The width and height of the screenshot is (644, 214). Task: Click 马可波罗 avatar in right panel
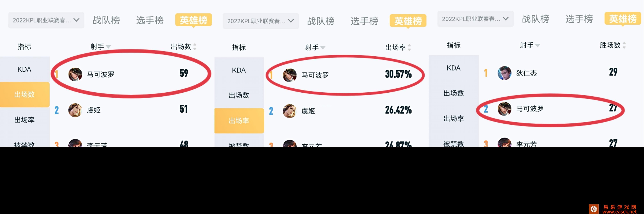click(504, 109)
